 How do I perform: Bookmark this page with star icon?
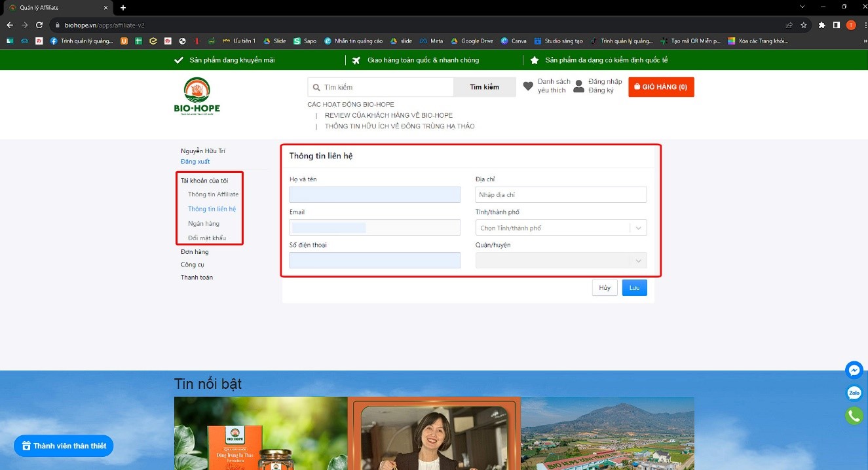click(x=803, y=25)
